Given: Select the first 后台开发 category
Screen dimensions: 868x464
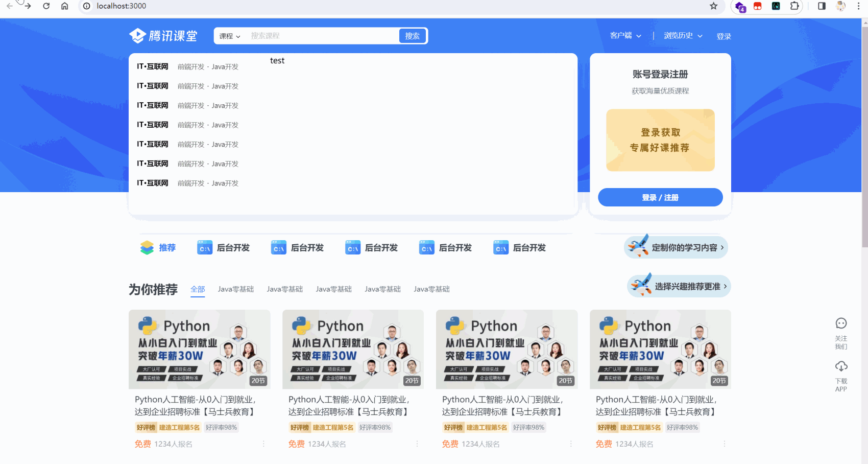Looking at the screenshot, I should click(224, 247).
